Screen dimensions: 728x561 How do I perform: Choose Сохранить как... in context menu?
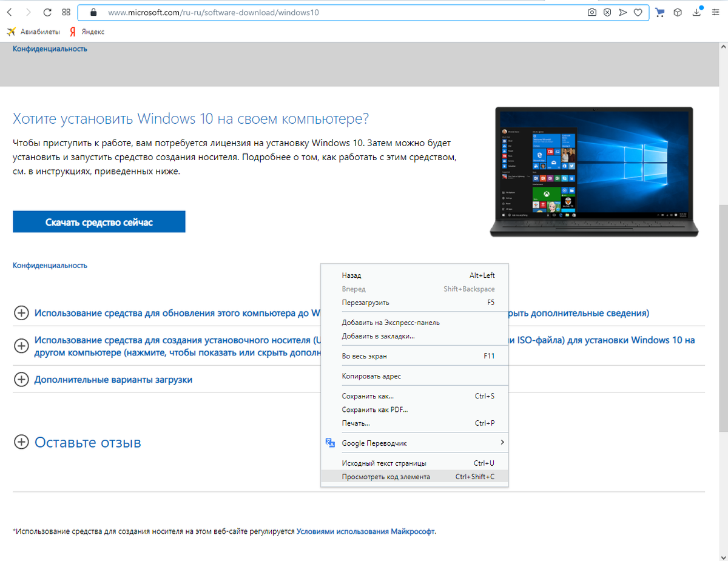click(414, 396)
